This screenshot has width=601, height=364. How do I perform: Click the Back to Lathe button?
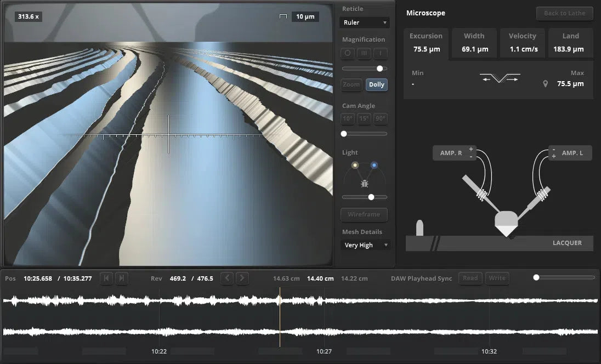coord(564,13)
